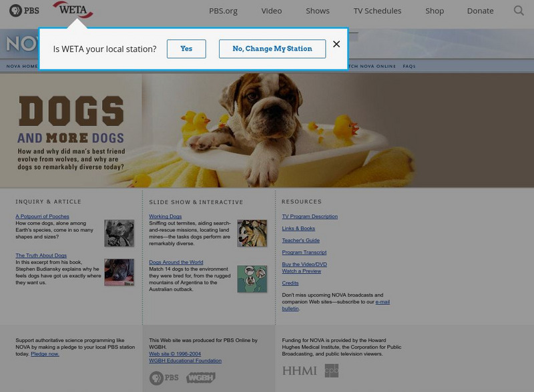Go to NOVA Home link
The width and height of the screenshot is (534, 392).
22,66
